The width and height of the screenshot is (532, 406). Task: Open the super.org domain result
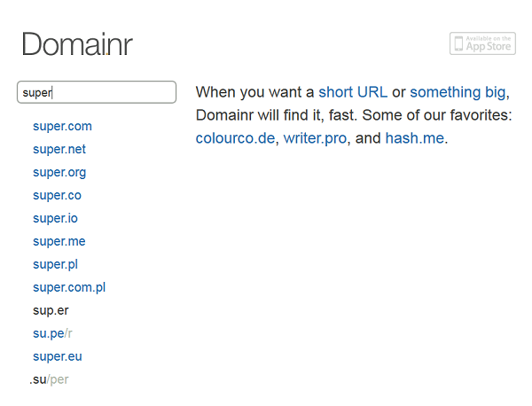click(x=59, y=172)
